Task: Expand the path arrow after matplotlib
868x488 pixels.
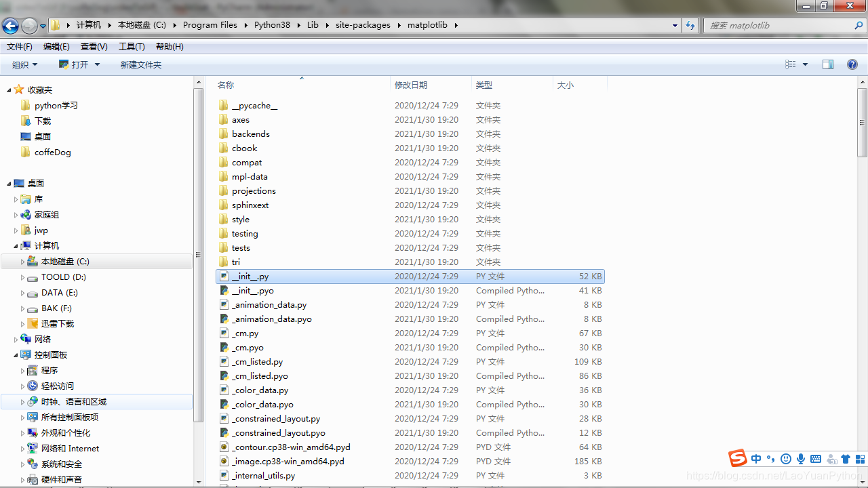Action: [x=456, y=25]
